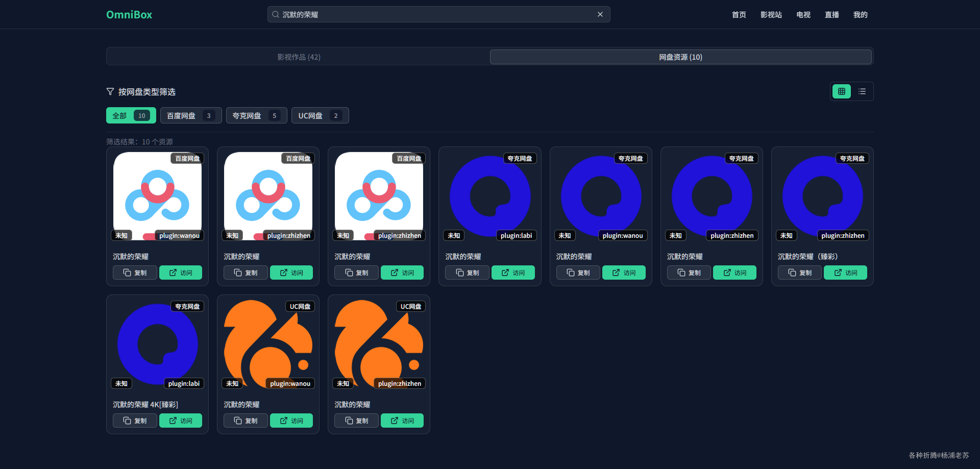Visit the 沉默的荣耀 4K[臻彩] resource
Screen dimensions: 980x469
(181, 421)
